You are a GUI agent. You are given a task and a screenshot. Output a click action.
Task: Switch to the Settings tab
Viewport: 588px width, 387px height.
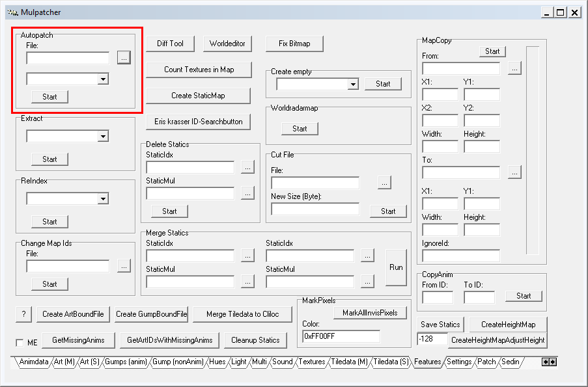459,362
